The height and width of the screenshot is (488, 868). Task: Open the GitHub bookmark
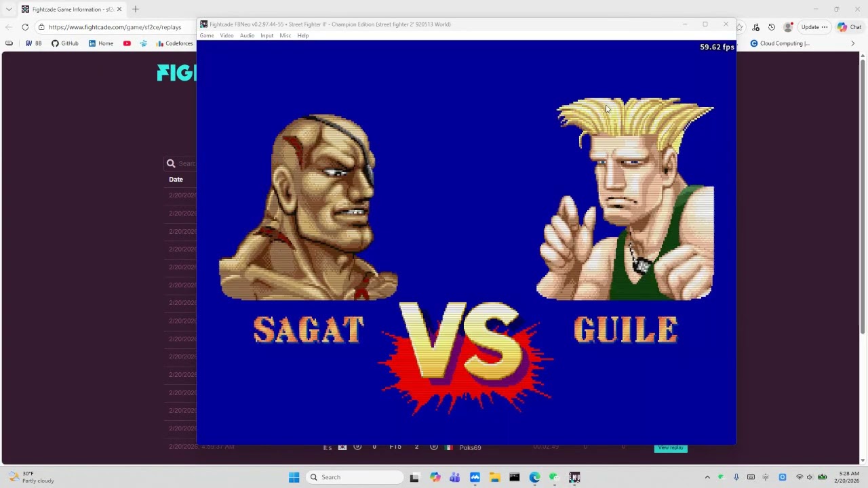point(65,43)
